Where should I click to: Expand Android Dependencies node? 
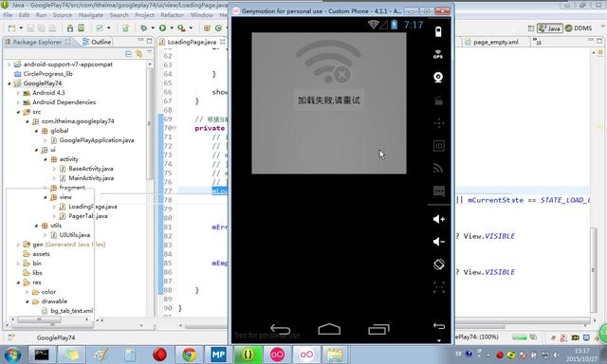click(18, 102)
